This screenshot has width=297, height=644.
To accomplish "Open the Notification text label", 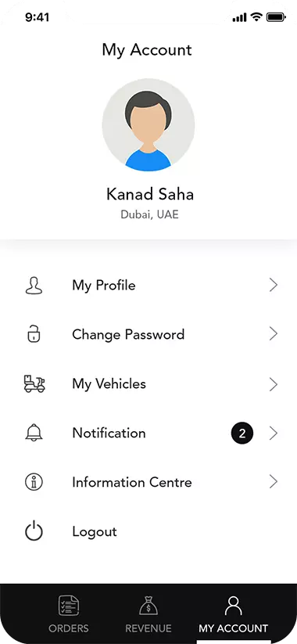I will click(x=109, y=433).
